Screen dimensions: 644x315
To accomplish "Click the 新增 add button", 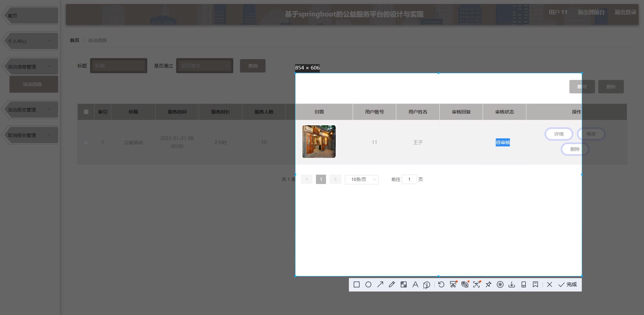I will [x=582, y=87].
